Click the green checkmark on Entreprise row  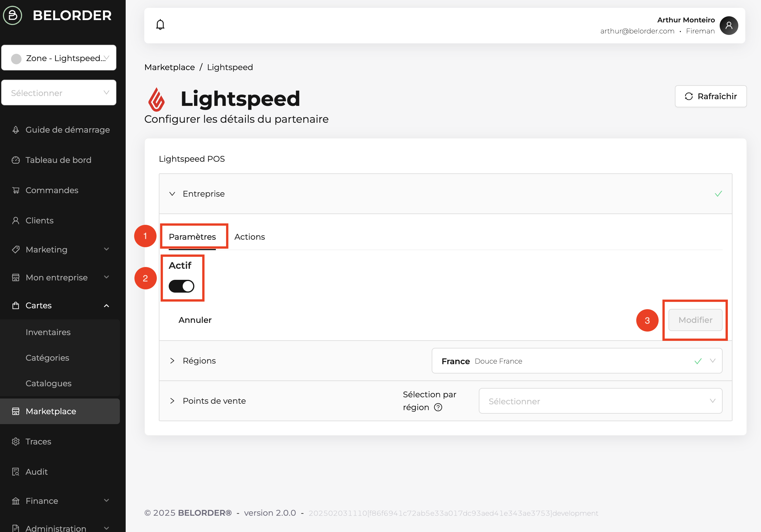click(x=718, y=194)
